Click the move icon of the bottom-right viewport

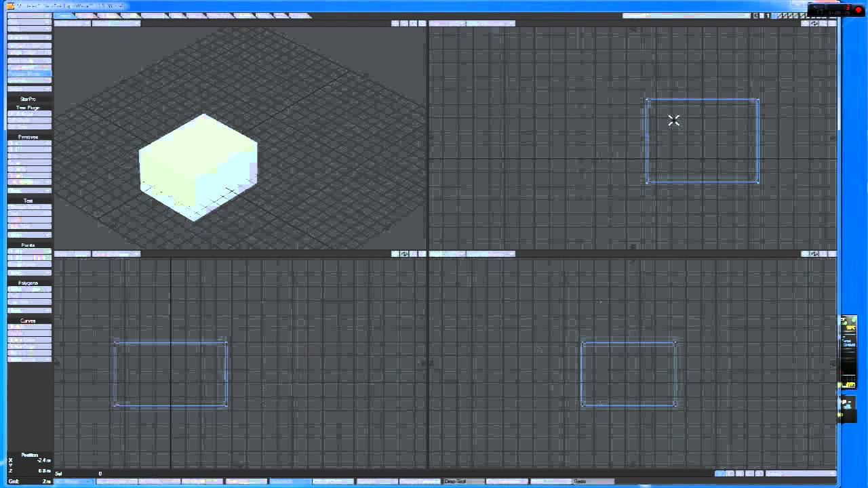coord(805,253)
